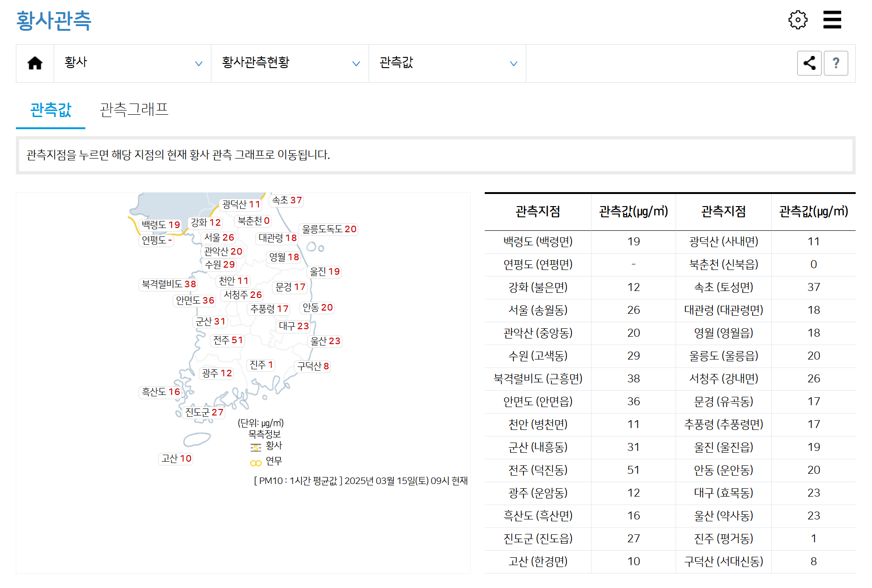Screen dimensions: 872x588
Task: Open the 흑산도 map station
Action: coord(160,392)
